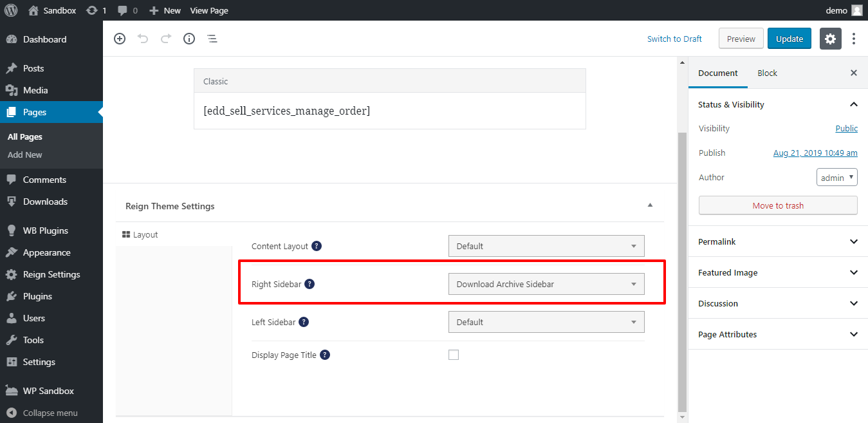Click the Add block plus icon
The height and width of the screenshot is (423, 868).
tap(120, 39)
